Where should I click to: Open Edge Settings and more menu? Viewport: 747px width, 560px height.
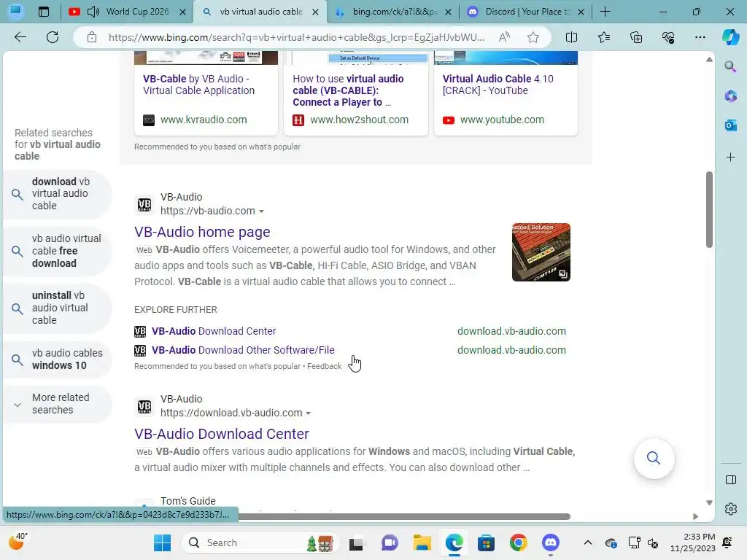coord(700,37)
